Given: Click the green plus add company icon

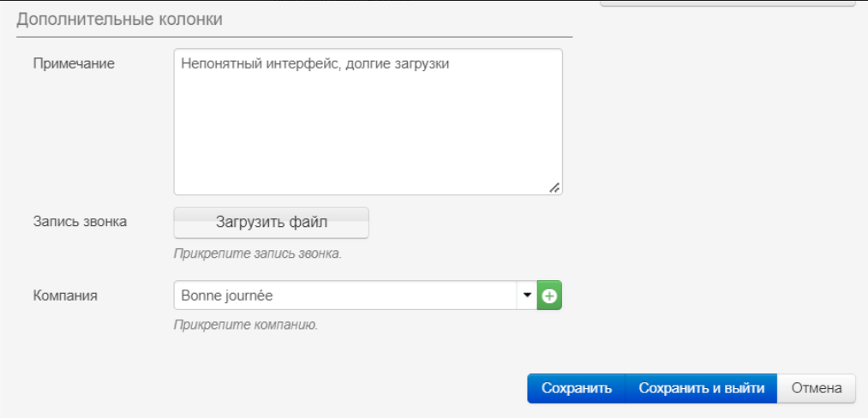Looking at the screenshot, I should pyautogui.click(x=549, y=296).
